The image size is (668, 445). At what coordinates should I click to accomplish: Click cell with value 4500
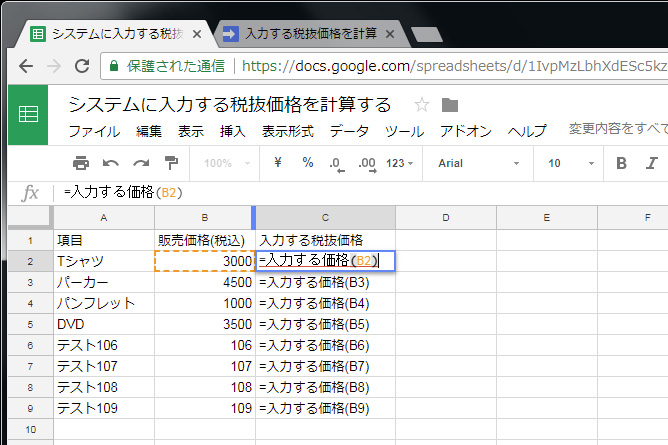[x=204, y=282]
